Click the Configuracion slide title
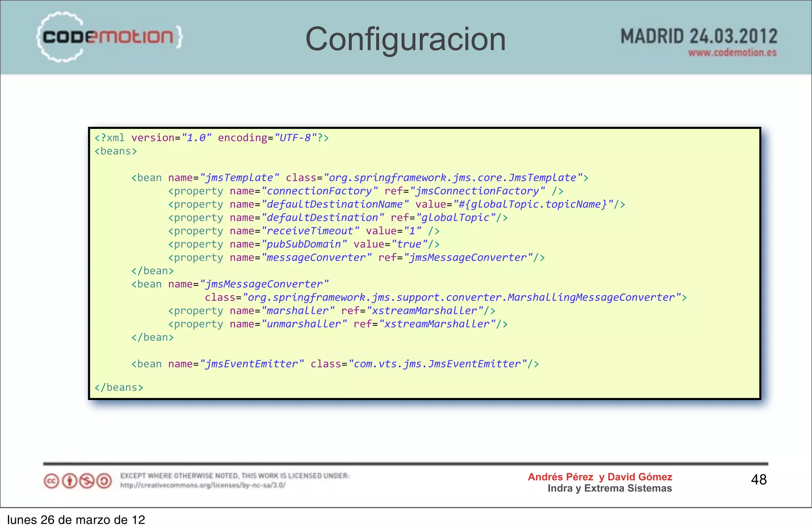This screenshot has height=528, width=812. (x=406, y=39)
